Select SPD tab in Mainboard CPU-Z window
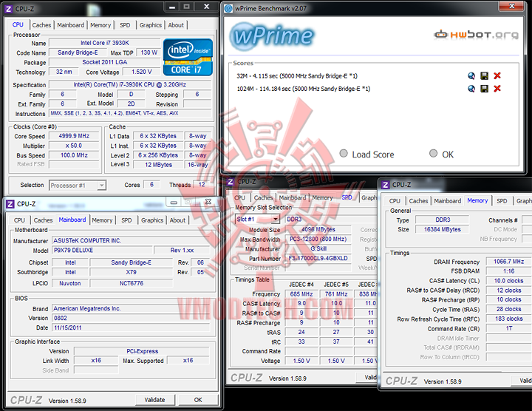The image size is (532, 411). tap(126, 220)
